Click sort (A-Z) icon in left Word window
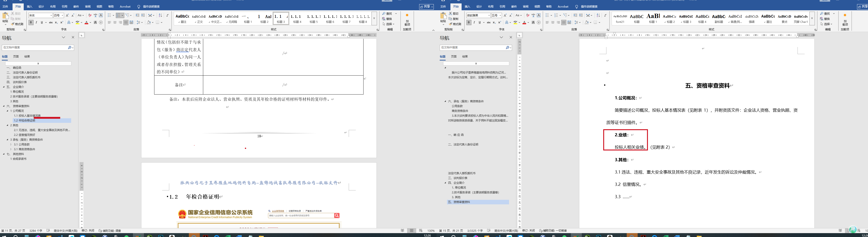This screenshot has height=237, width=868. pyautogui.click(x=160, y=16)
